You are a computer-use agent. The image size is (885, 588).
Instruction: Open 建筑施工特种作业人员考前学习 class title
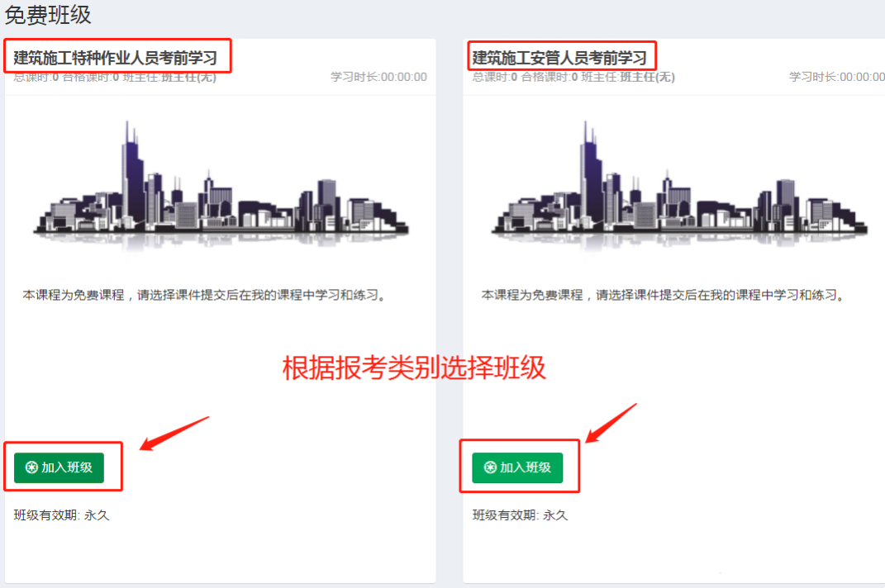[115, 58]
